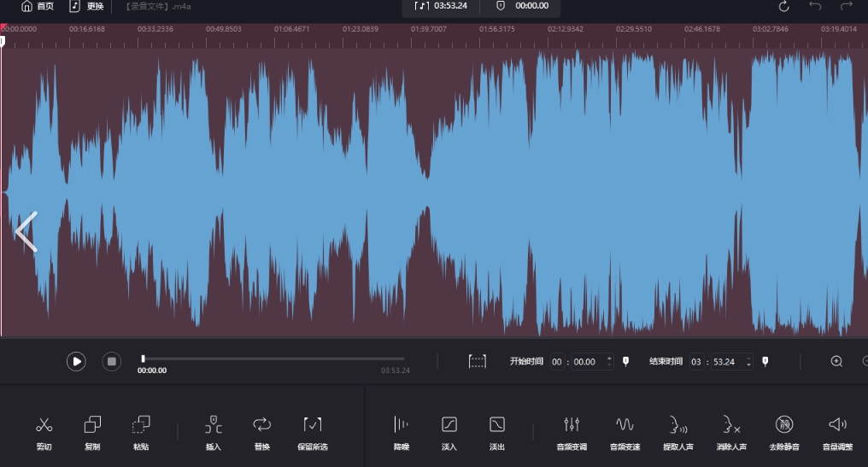This screenshot has width=868, height=467.
Task: Click timeline ruler at 03:02.7846
Action: pyautogui.click(x=770, y=29)
